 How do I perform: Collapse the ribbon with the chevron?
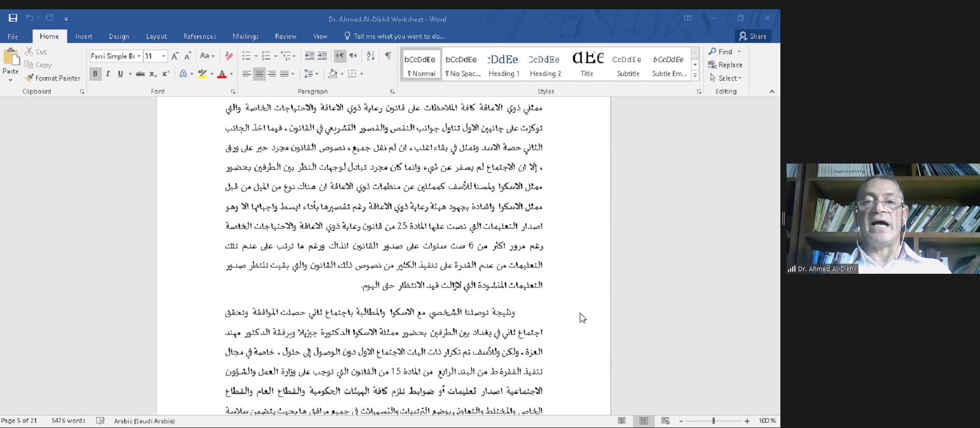coord(772,92)
